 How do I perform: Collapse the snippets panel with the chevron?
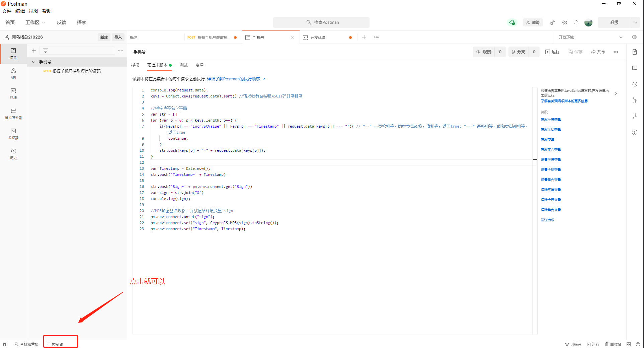click(616, 93)
